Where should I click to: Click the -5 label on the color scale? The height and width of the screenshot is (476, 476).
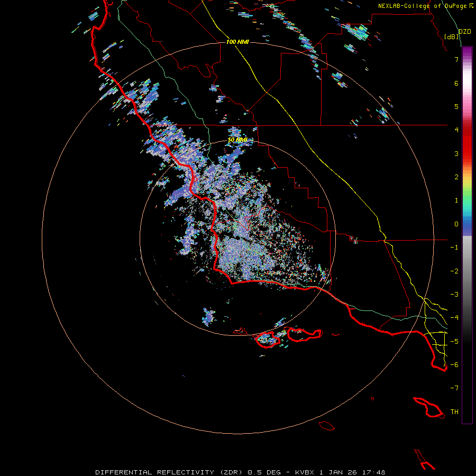coord(454,341)
